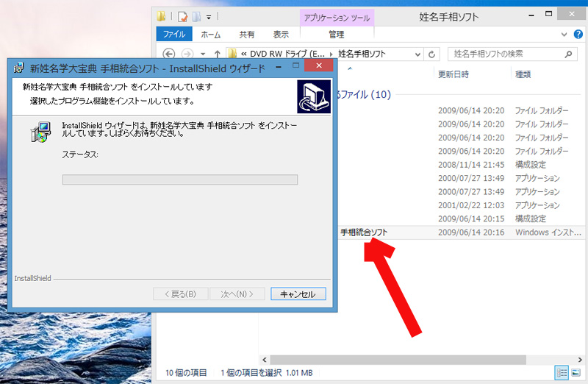Screen dimensions: 588x384
Task: Click the DVD RW ドライブ breadcrumb
Action: [287, 54]
